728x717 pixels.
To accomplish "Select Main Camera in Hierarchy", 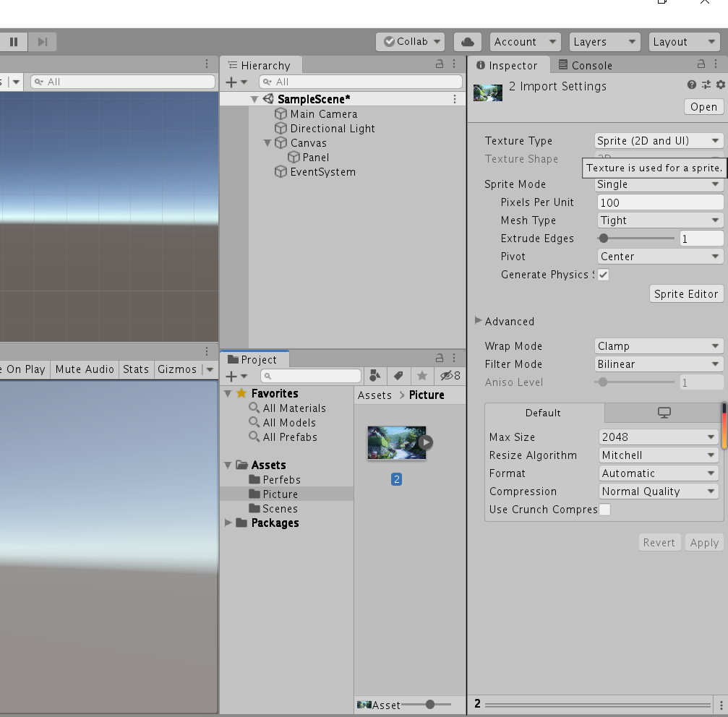I will tap(324, 113).
